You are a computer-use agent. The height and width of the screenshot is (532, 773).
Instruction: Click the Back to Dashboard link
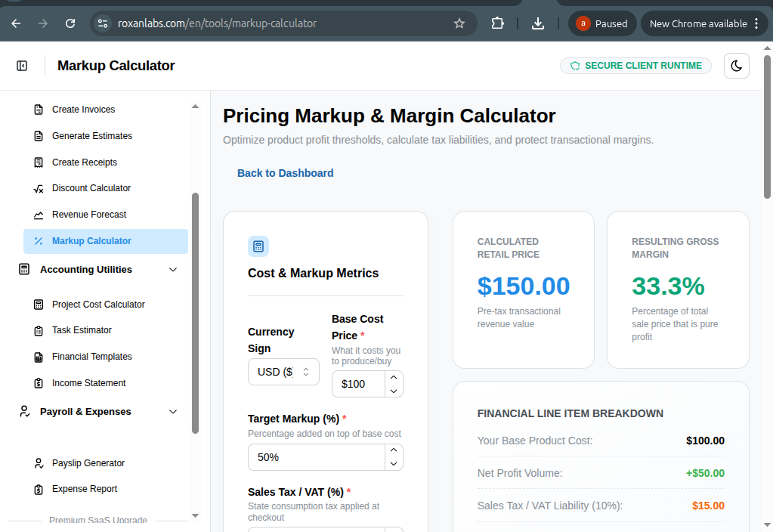[286, 173]
